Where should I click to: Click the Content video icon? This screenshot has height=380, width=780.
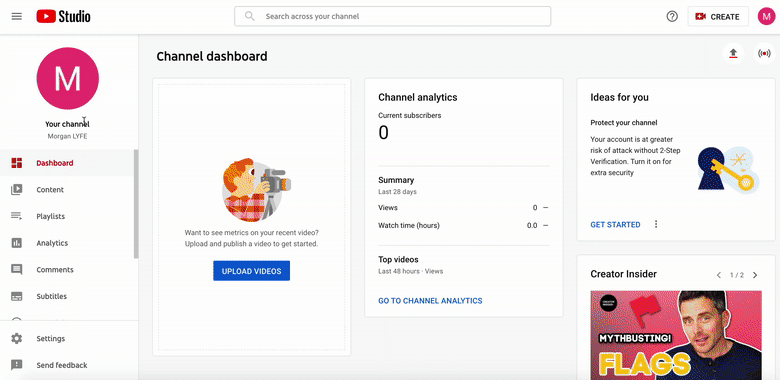[17, 190]
